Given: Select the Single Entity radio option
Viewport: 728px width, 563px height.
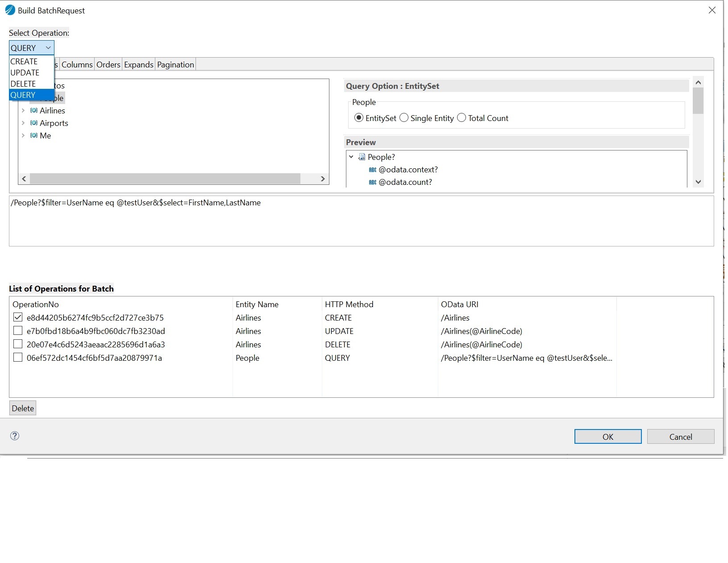Looking at the screenshot, I should pos(404,118).
